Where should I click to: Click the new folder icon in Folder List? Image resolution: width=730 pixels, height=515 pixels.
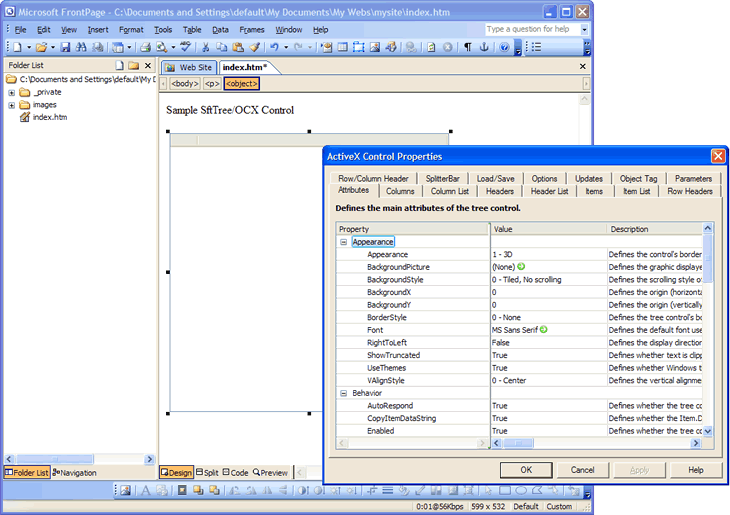tap(133, 65)
